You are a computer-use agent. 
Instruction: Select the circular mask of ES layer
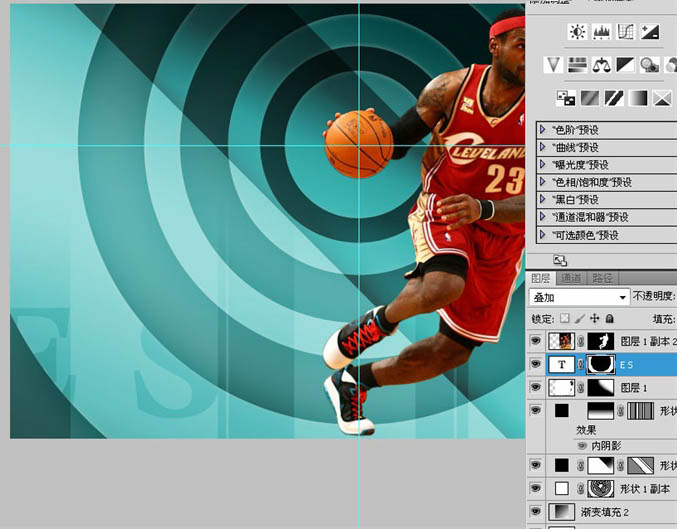601,364
